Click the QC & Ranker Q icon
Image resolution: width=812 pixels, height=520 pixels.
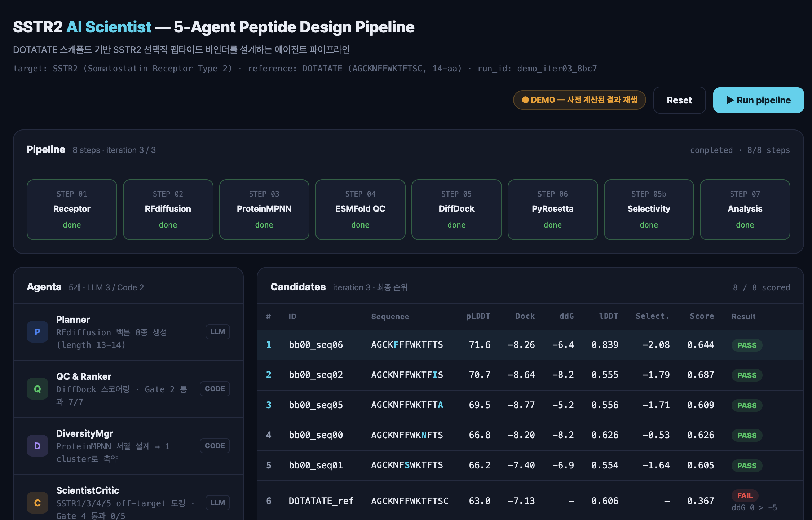tap(37, 389)
